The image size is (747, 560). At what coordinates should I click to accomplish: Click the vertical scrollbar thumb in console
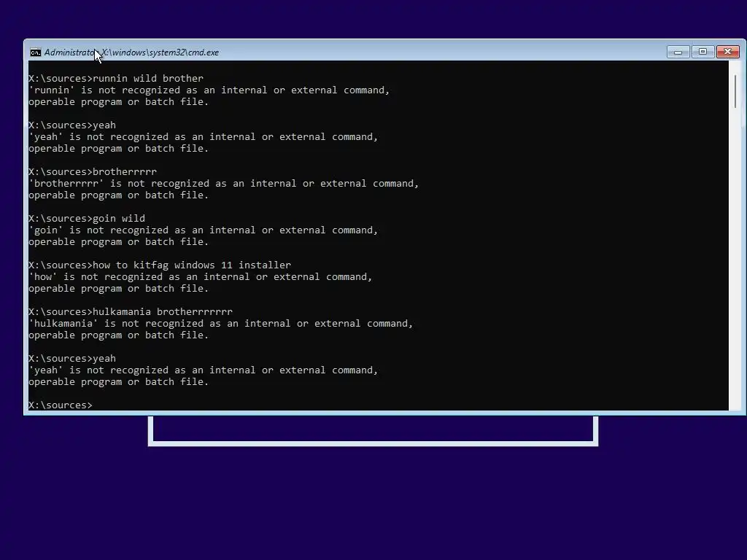pos(735,91)
